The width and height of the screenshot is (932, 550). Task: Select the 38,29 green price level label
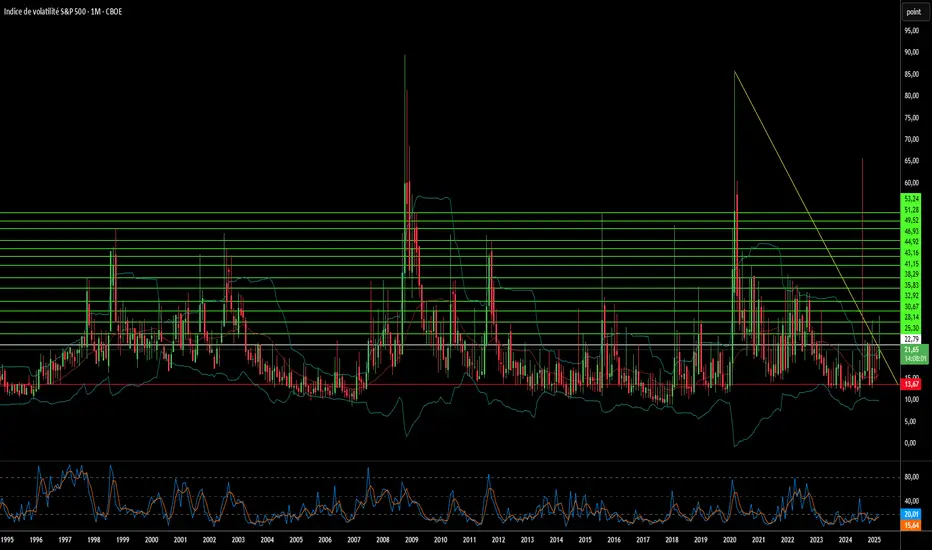[911, 274]
